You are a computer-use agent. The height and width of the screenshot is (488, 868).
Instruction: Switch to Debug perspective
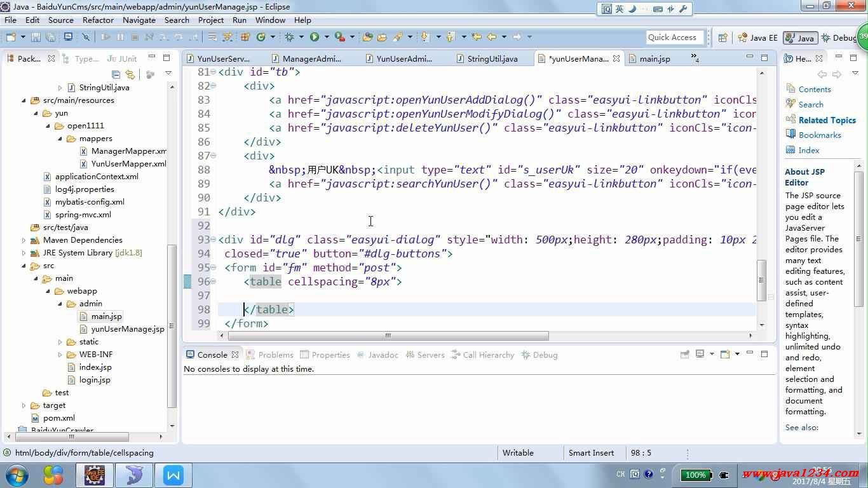pos(839,37)
